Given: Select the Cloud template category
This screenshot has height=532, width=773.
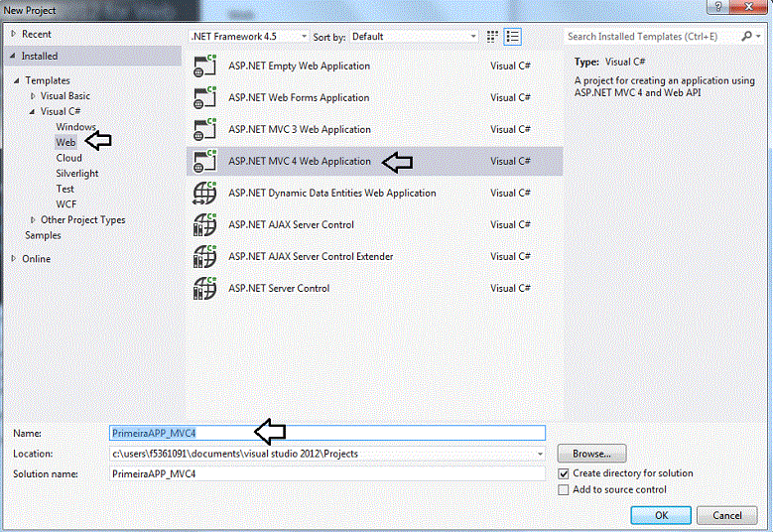Looking at the screenshot, I should (69, 158).
